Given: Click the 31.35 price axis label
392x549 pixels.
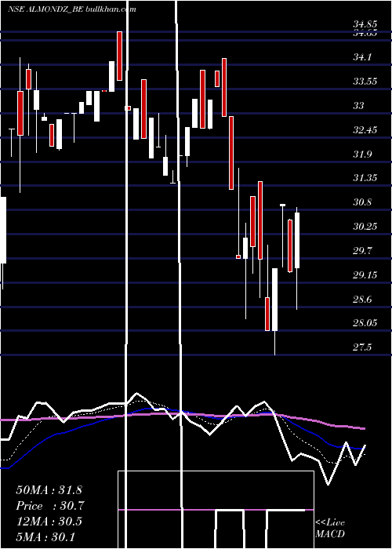Looking at the screenshot, I should [365, 178].
